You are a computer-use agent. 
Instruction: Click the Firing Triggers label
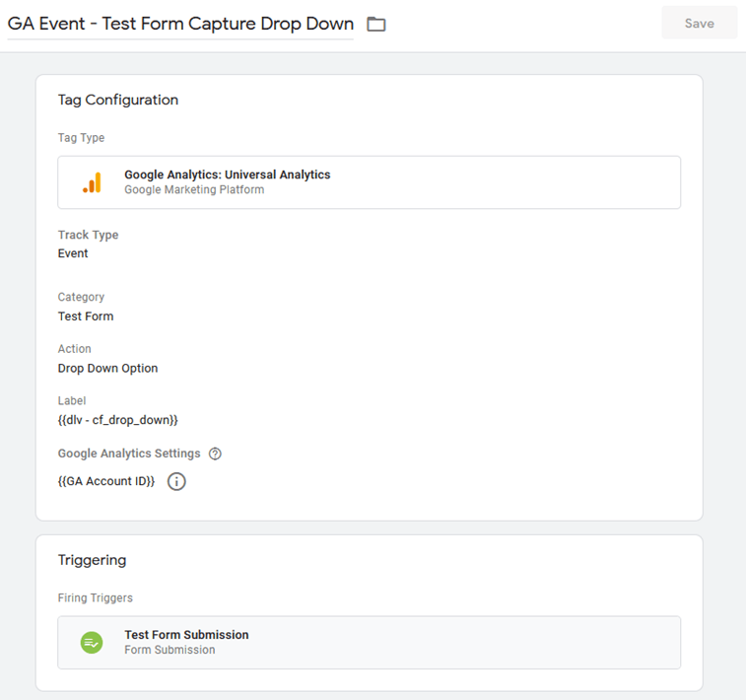point(96,597)
